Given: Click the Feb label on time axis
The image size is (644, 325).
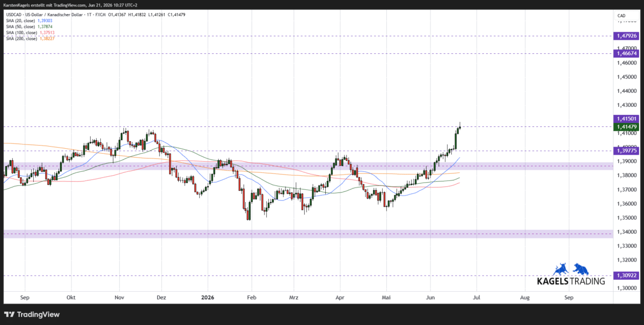Looking at the screenshot, I should 251,297.
